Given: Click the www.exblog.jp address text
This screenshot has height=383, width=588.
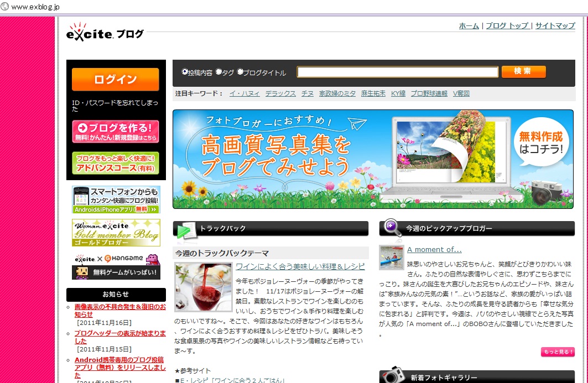Looking at the screenshot, I should coord(35,7).
